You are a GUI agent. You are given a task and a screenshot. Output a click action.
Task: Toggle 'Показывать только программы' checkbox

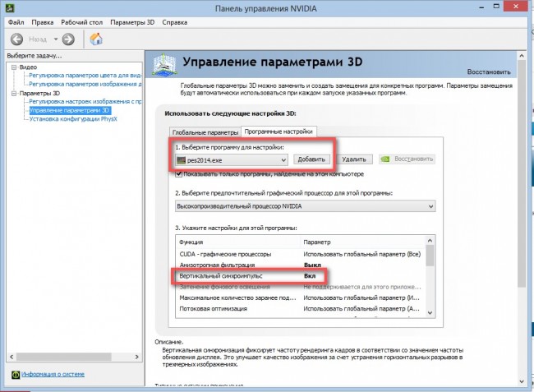pos(179,174)
